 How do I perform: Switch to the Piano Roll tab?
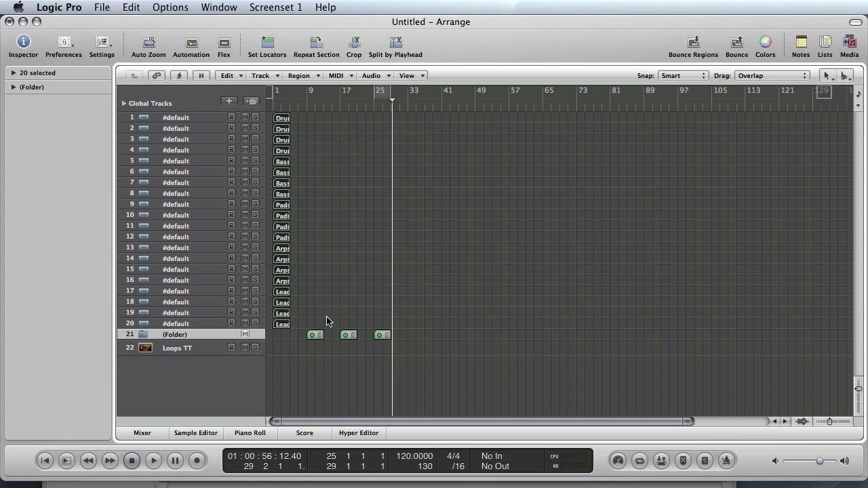click(x=250, y=432)
